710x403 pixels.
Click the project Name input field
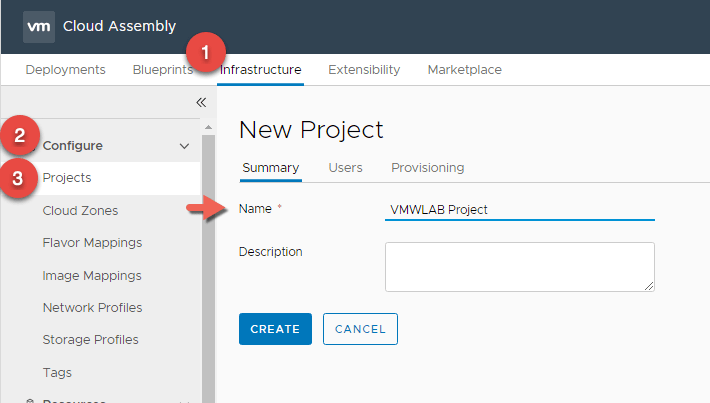click(519, 209)
